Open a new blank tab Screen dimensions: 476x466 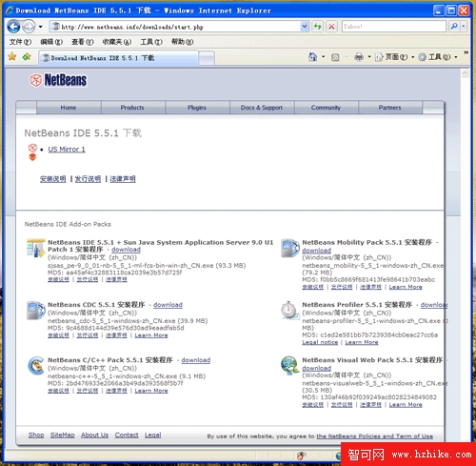(207, 58)
